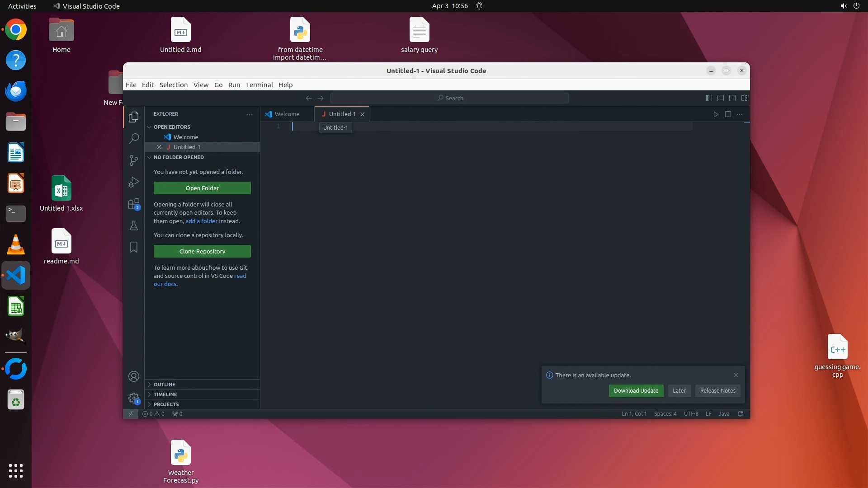Image resolution: width=868 pixels, height=488 pixels.
Task: Click the add a folder link
Action: (201, 221)
